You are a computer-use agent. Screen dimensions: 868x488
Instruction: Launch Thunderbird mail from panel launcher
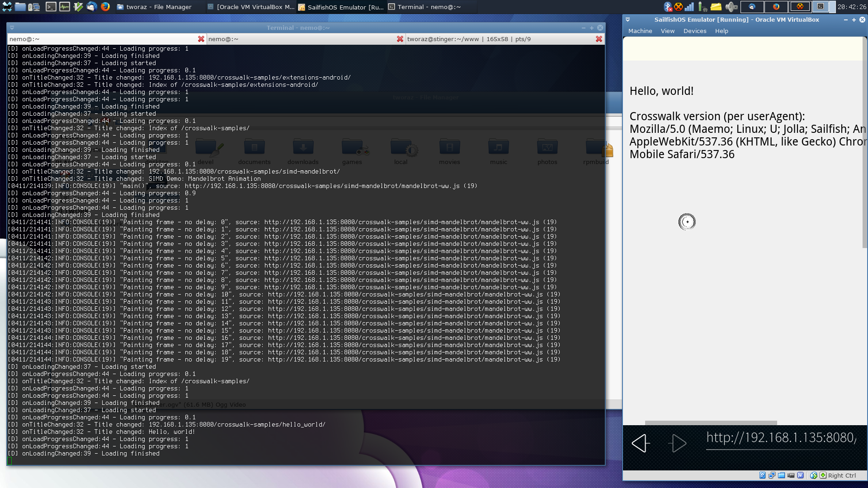(92, 7)
